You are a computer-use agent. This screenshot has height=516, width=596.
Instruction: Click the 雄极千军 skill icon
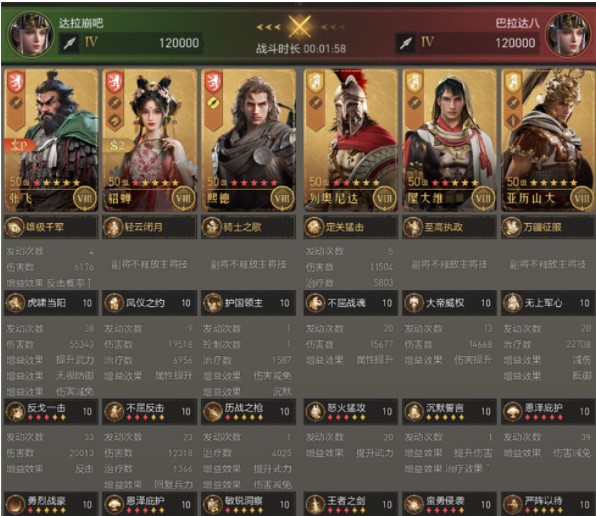pos(15,227)
